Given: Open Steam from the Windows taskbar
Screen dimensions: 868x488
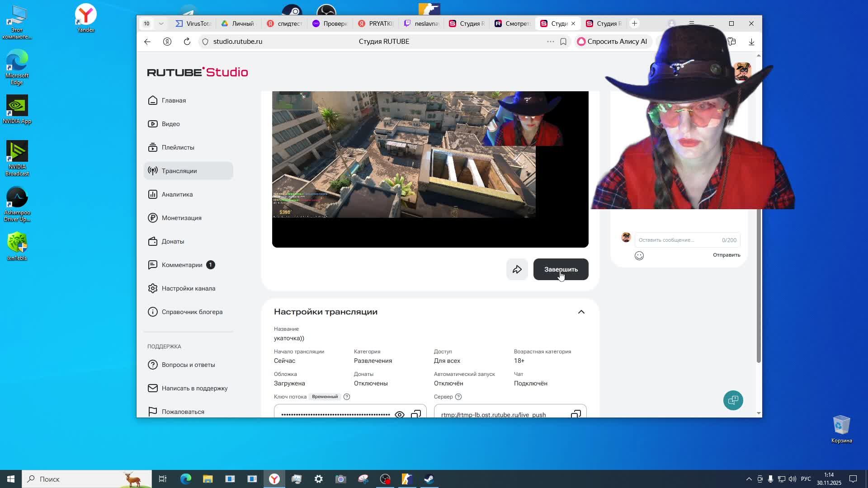Looking at the screenshot, I should [x=429, y=479].
